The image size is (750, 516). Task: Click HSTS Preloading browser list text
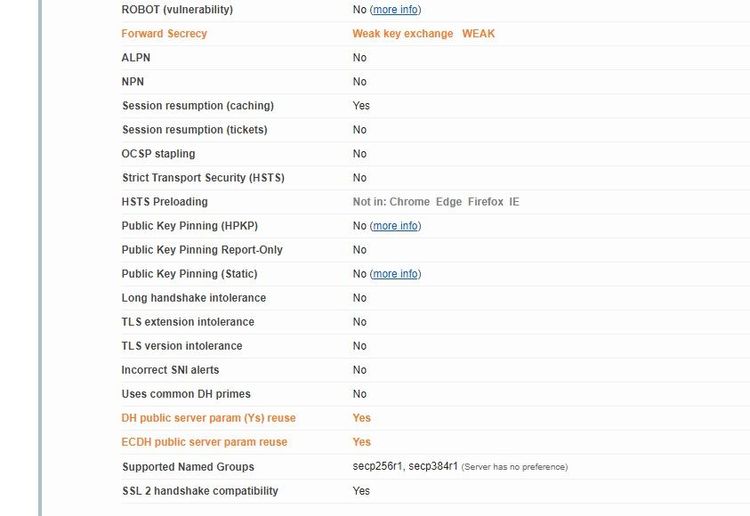[436, 202]
